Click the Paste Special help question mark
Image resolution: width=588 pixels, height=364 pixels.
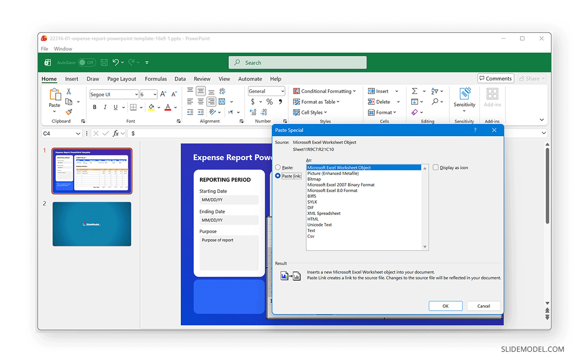(475, 130)
